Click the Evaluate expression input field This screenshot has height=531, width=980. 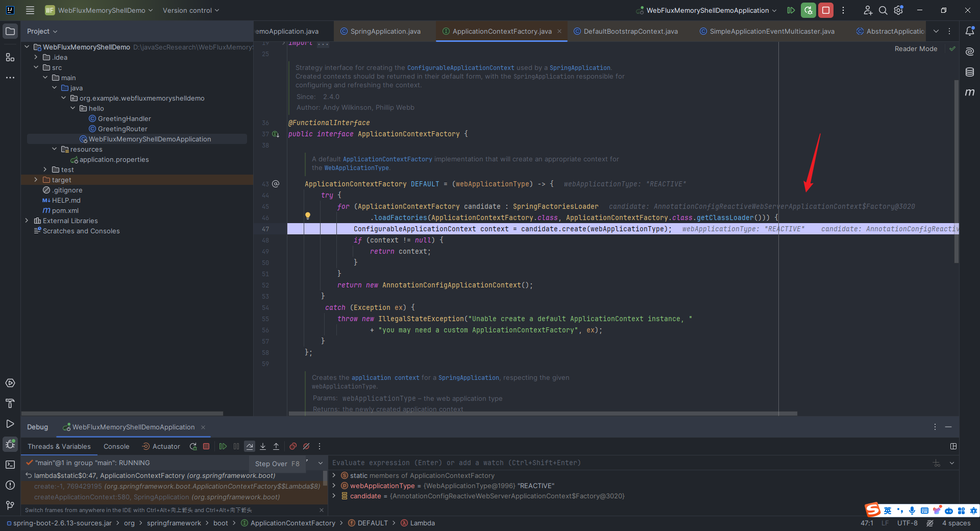(630, 463)
